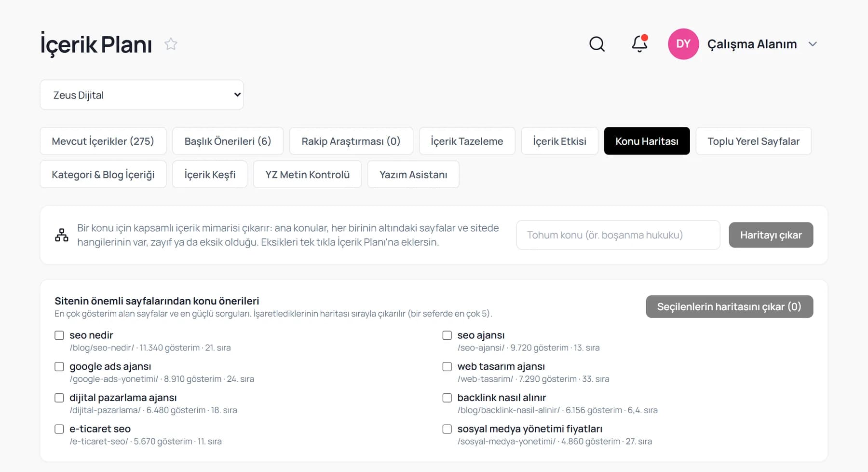This screenshot has height=472, width=868.
Task: Click "Sitenin önemli sayfalarından konu önerileri" heading
Action: point(157,301)
